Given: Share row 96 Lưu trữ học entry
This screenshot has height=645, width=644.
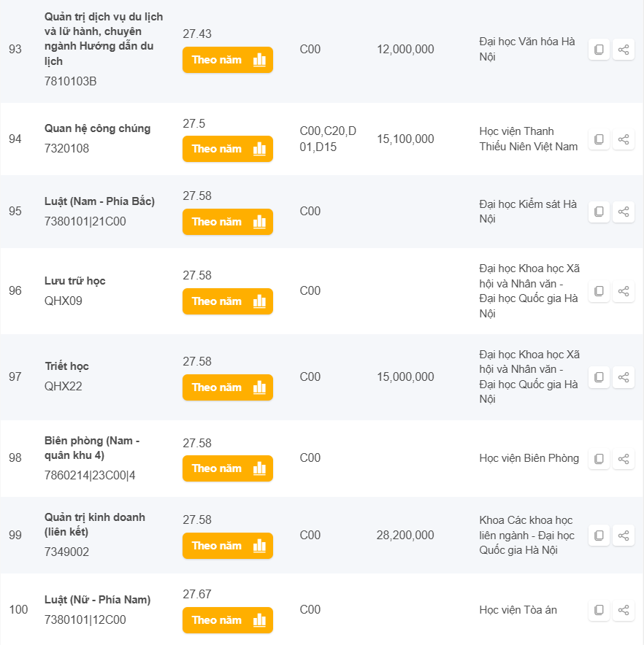Looking at the screenshot, I should click(624, 291).
